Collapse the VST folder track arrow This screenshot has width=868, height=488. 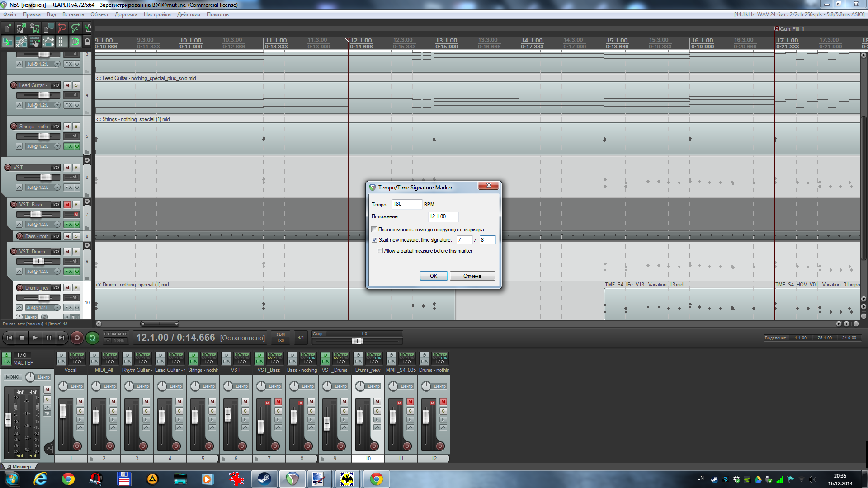pyautogui.click(x=87, y=160)
